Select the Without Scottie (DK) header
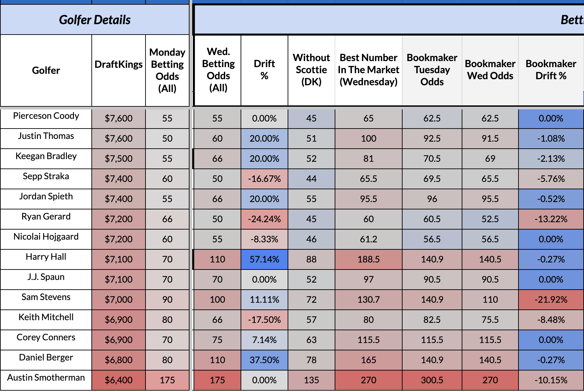 (311, 70)
